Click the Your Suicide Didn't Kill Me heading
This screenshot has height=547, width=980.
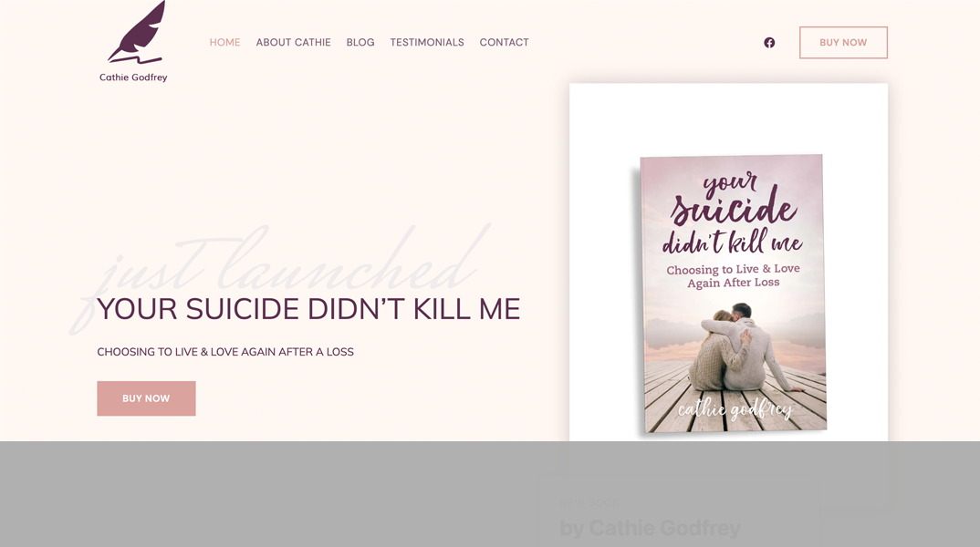(x=308, y=309)
